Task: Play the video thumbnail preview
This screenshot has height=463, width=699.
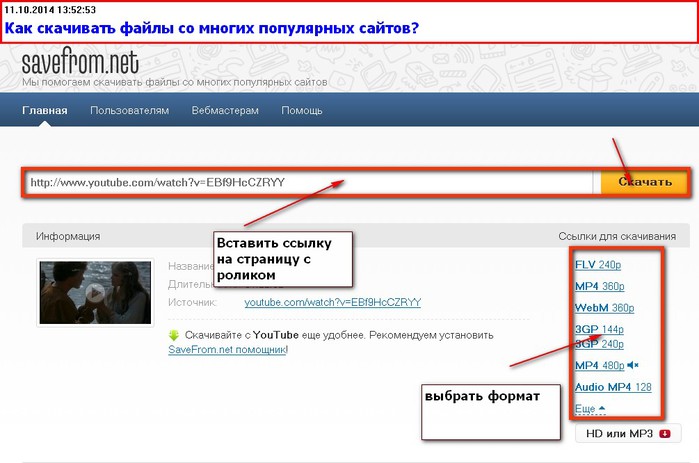Action: click(95, 292)
